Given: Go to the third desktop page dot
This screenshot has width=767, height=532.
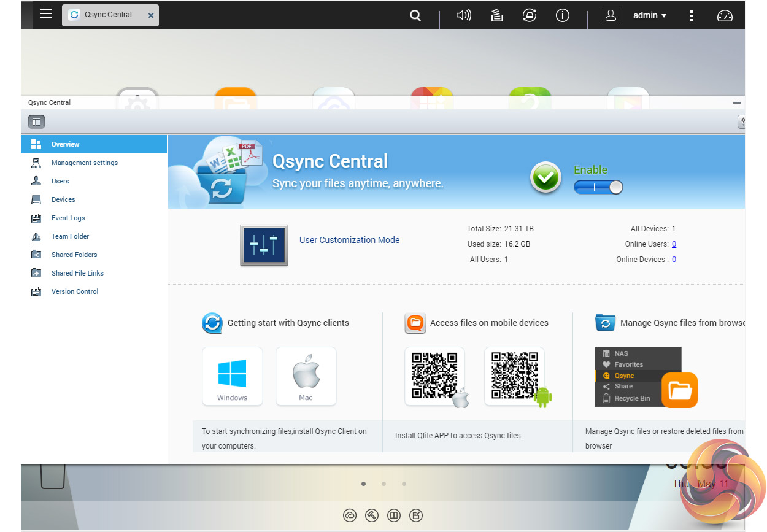Looking at the screenshot, I should 404,484.
